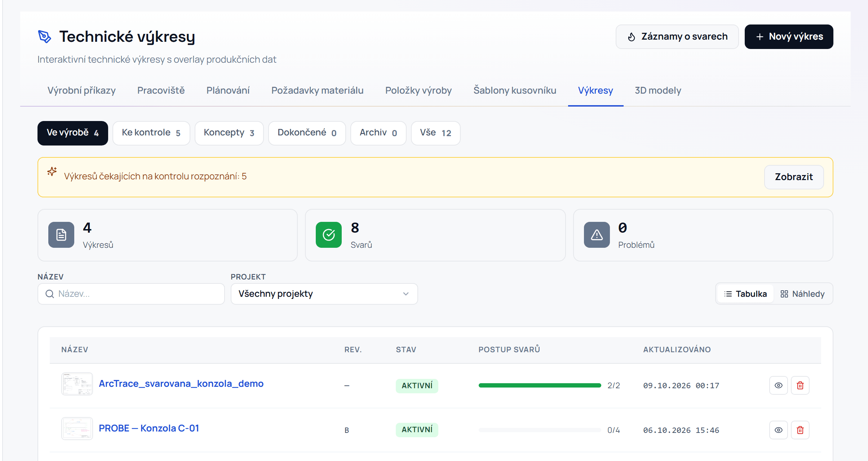Open Záznamy o svarech
The height and width of the screenshot is (461, 868).
point(677,36)
